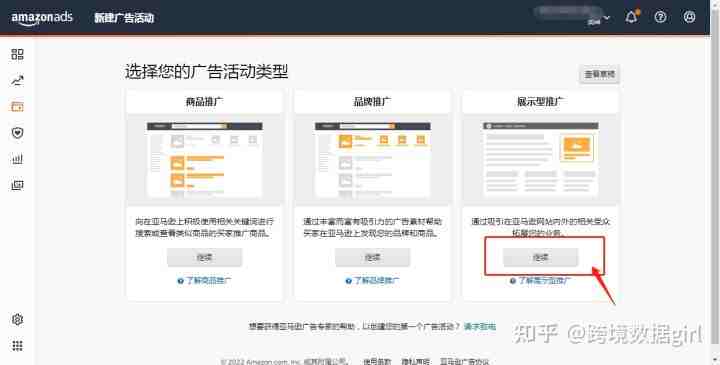Click the creative assets image icon
This screenshot has height=365, width=720.
pyautogui.click(x=17, y=185)
